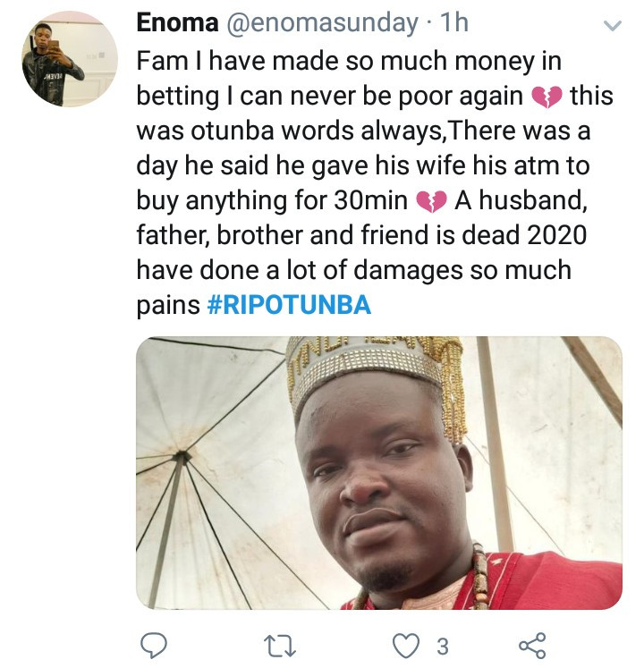Retweet this post using the retweet icon

point(280,646)
